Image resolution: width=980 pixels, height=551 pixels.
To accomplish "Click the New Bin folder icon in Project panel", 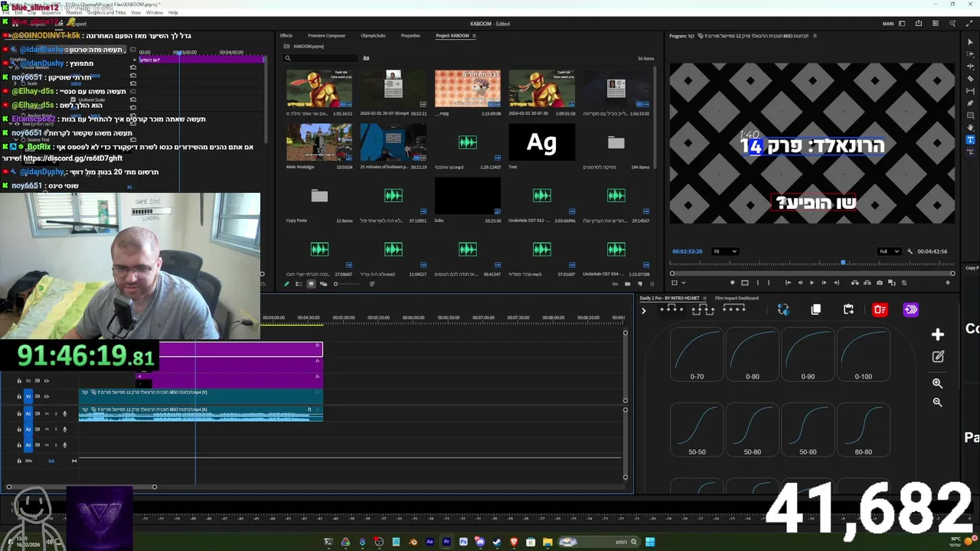I will [628, 284].
